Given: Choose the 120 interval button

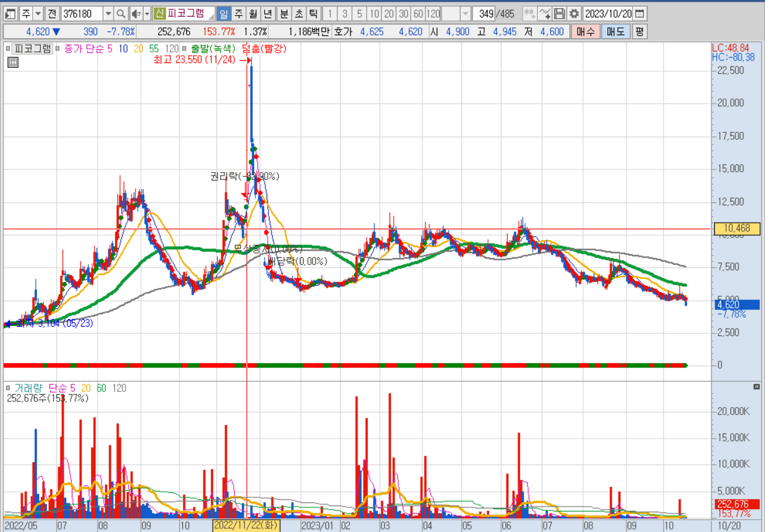Looking at the screenshot, I should point(433,14).
